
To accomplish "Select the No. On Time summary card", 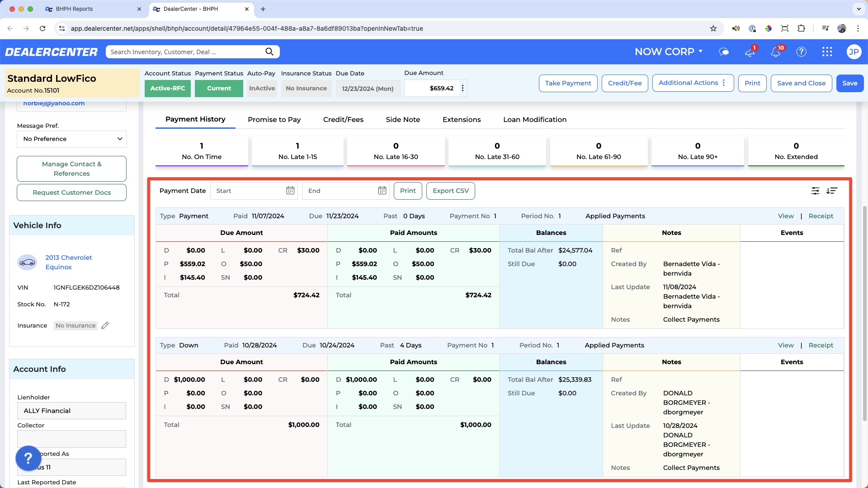I will pyautogui.click(x=202, y=151).
